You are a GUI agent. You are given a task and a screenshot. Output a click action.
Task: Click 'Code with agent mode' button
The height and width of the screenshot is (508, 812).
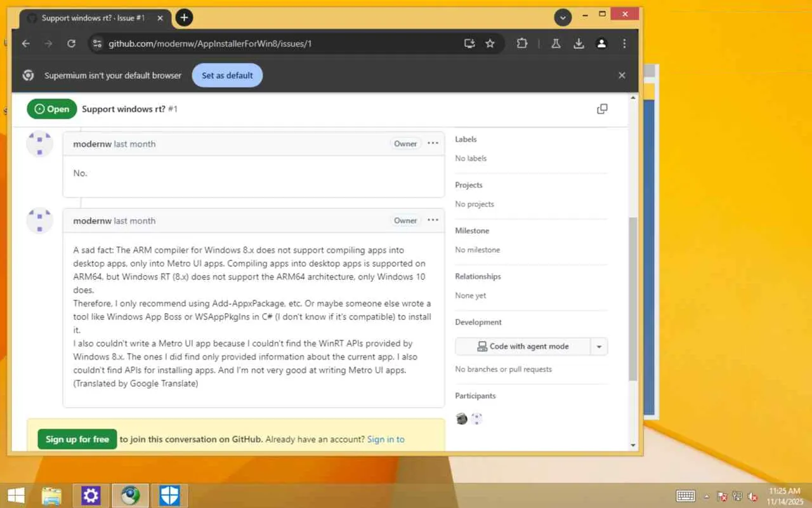click(x=523, y=346)
